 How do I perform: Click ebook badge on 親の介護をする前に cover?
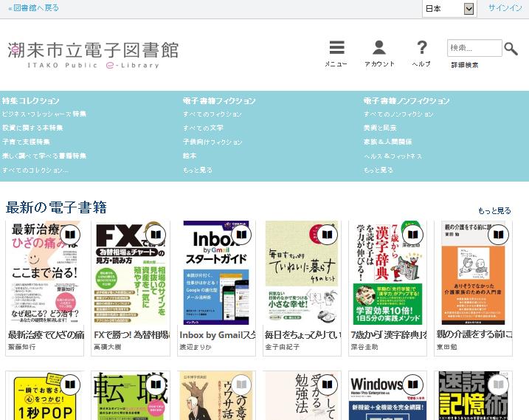[498, 234]
